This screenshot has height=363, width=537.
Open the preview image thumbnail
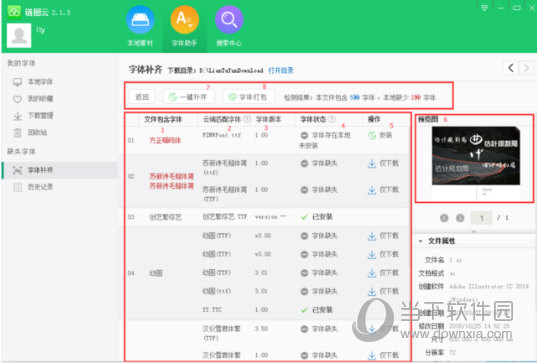(x=476, y=156)
